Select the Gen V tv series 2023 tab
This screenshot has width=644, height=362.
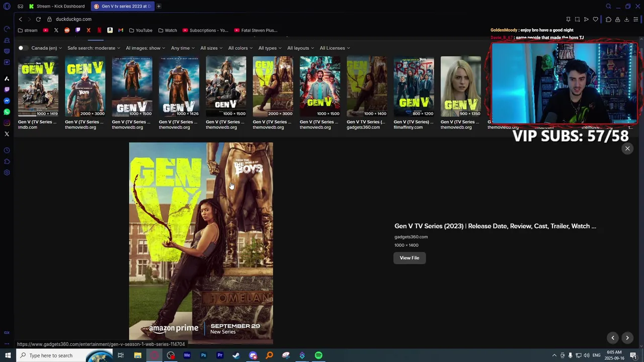tap(123, 6)
